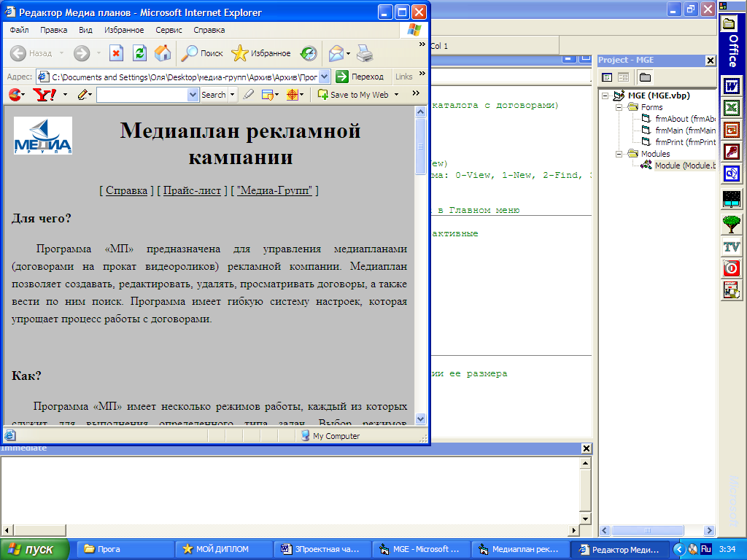
Task: Open the Back button history dropdown
Action: coord(61,52)
